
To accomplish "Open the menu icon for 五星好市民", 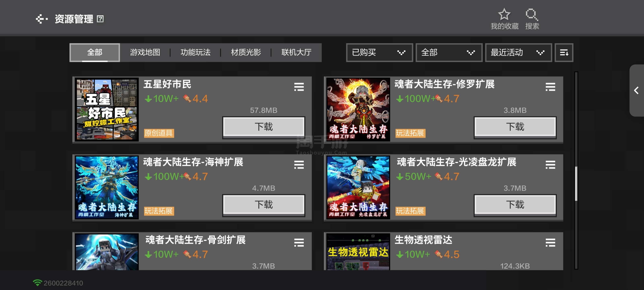I will click(x=299, y=87).
